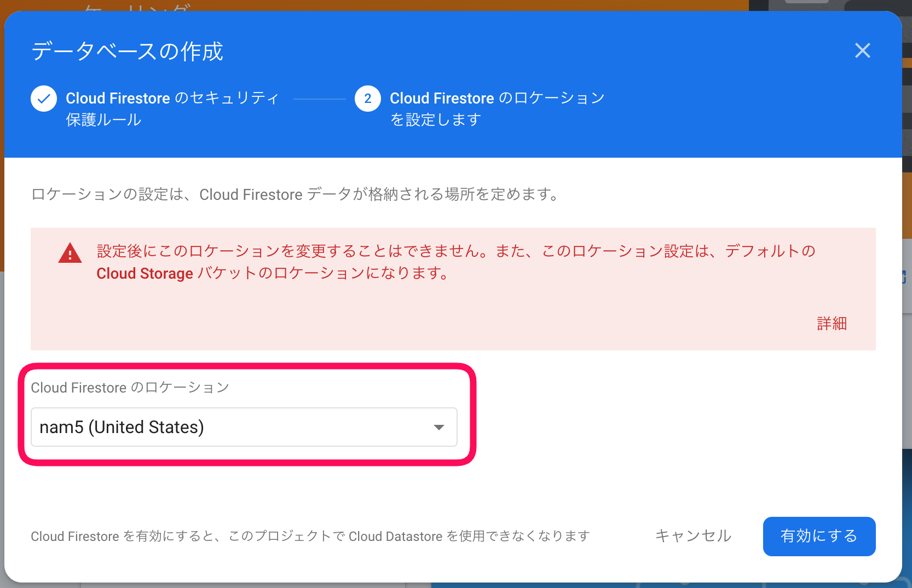Open the nam5 (United States) location dropdown

tap(244, 427)
